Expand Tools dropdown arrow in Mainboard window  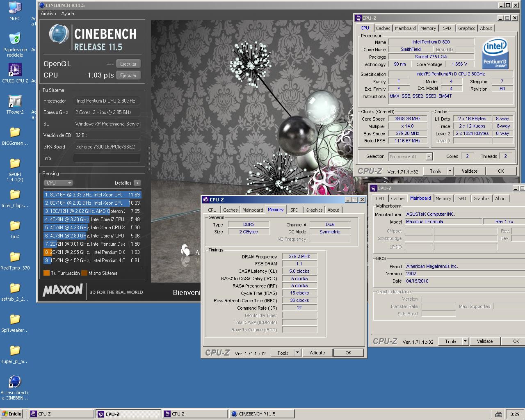point(465,341)
